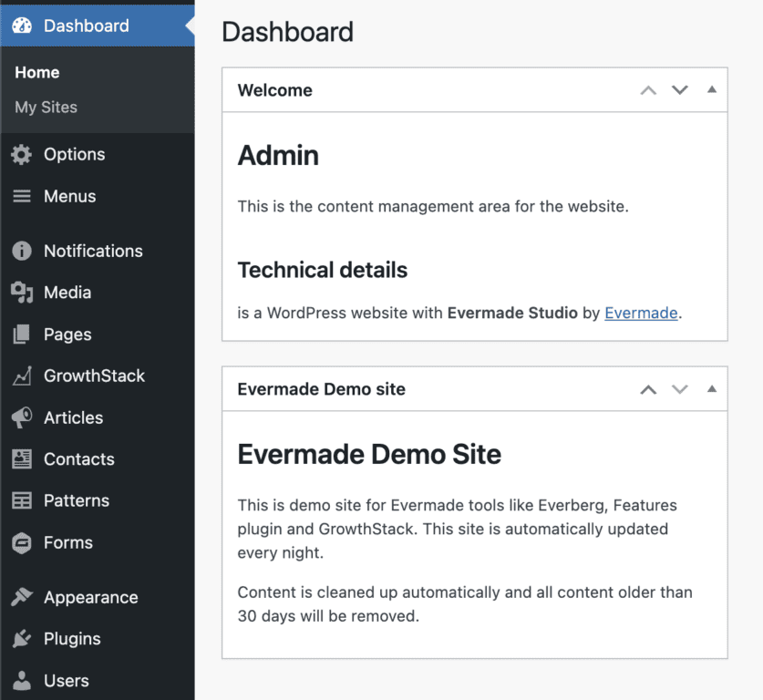Image resolution: width=763 pixels, height=700 pixels.
Task: Click the Plugins plug icon
Action: pyautogui.click(x=21, y=640)
